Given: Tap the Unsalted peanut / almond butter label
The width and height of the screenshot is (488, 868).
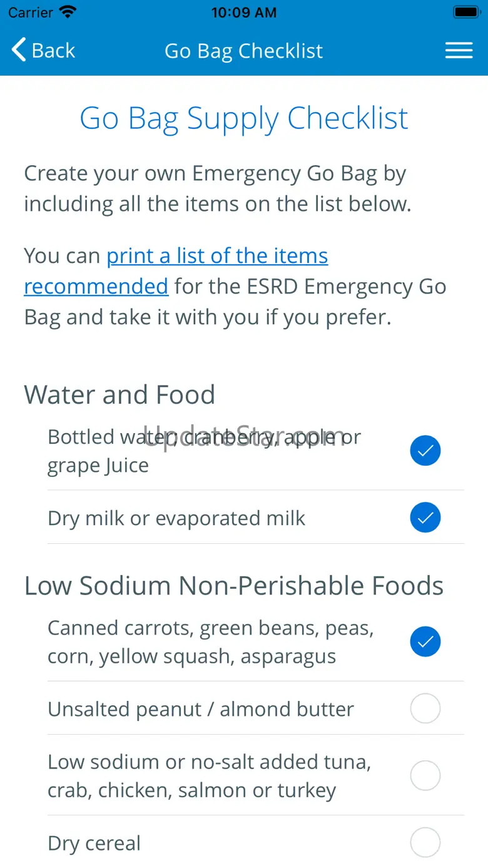Looking at the screenshot, I should coord(201,709).
